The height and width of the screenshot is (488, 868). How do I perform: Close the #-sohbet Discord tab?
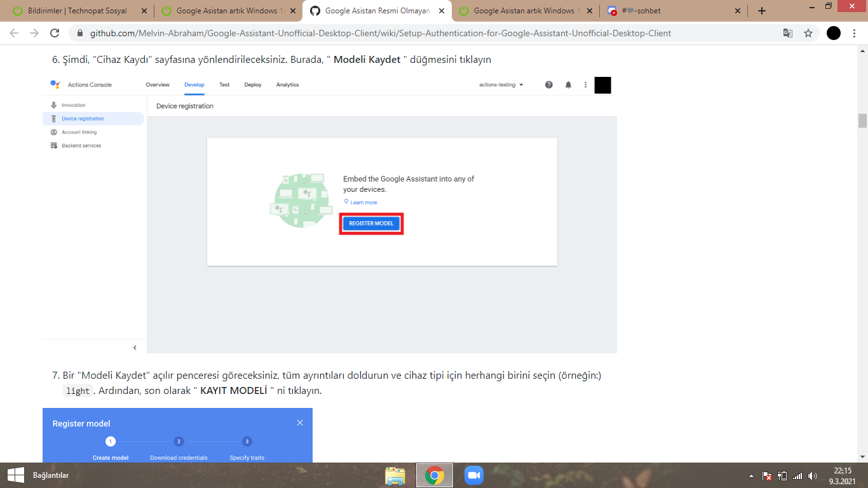(x=738, y=11)
